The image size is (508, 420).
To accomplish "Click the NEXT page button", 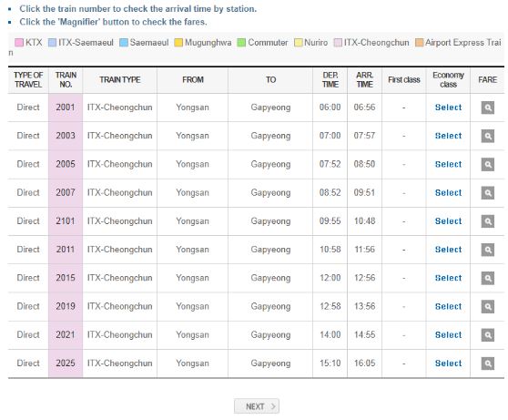I will [257, 406].
